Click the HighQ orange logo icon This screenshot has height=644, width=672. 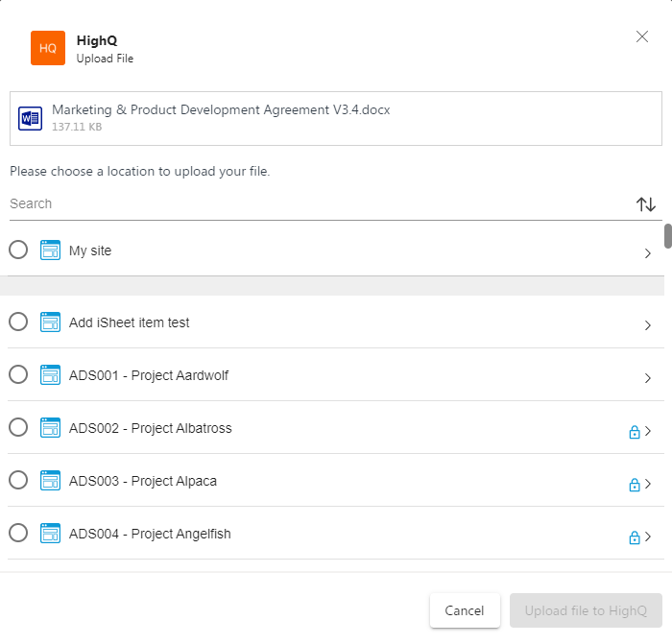pyautogui.click(x=48, y=48)
